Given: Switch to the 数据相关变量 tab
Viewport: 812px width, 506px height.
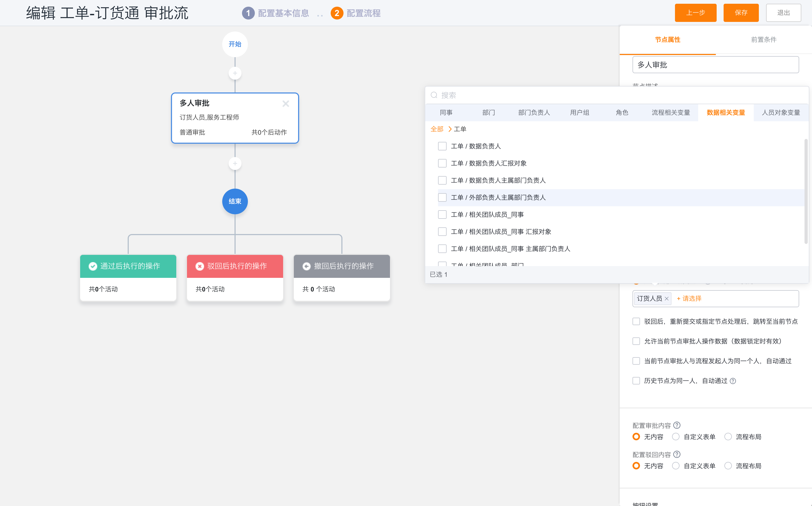Looking at the screenshot, I should tap(726, 112).
